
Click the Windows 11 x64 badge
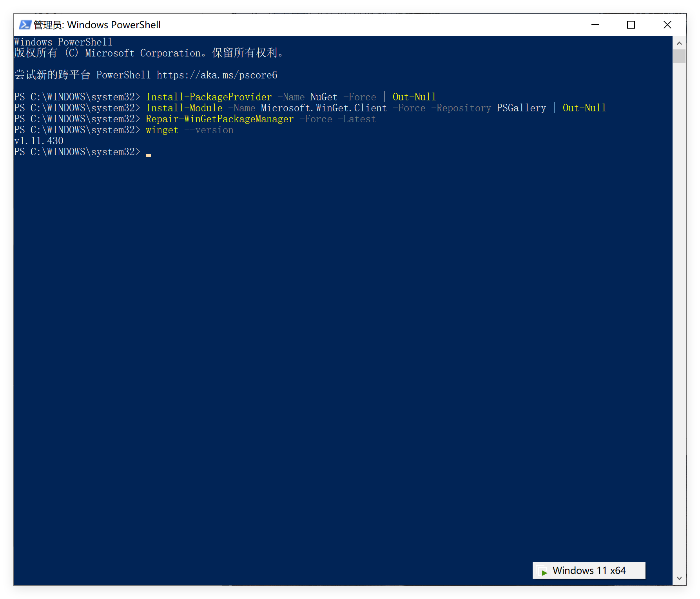pos(588,570)
